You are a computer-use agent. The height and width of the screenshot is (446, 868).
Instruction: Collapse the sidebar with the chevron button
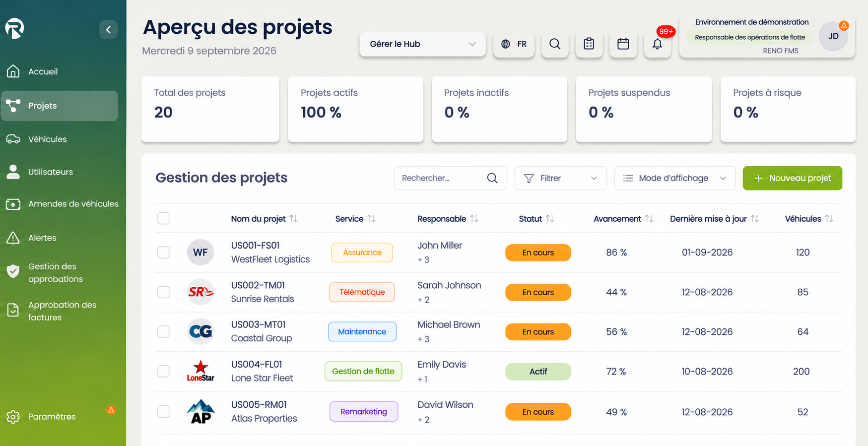(108, 29)
